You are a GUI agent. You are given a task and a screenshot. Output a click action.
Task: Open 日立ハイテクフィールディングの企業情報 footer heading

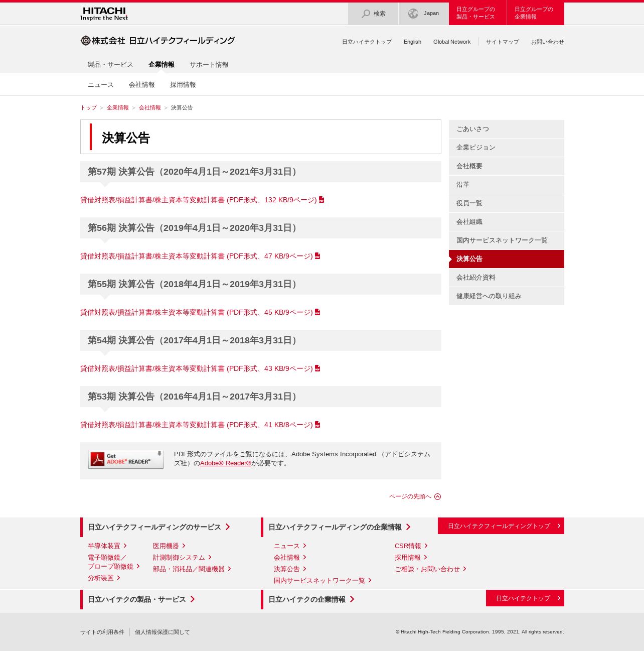(339, 527)
